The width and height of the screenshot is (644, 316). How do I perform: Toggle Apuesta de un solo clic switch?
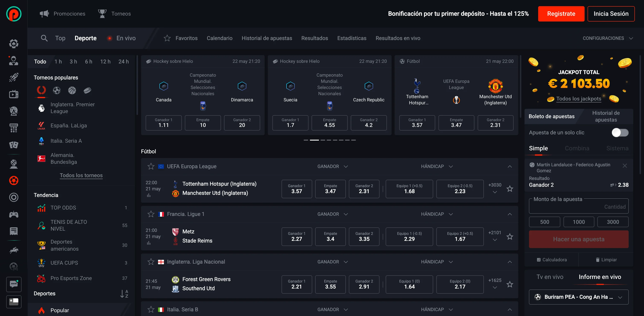click(620, 132)
